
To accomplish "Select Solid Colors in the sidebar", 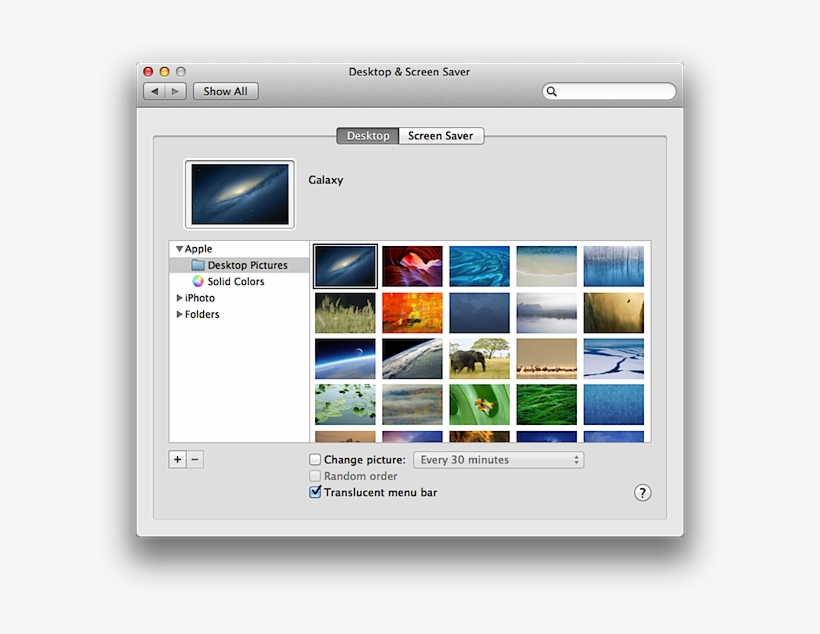I will click(x=240, y=281).
